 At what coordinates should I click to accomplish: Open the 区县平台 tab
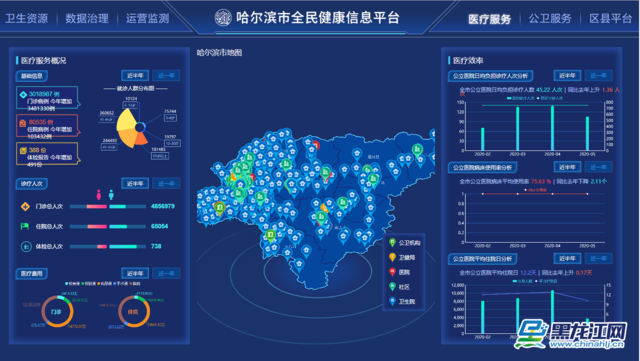click(x=611, y=18)
